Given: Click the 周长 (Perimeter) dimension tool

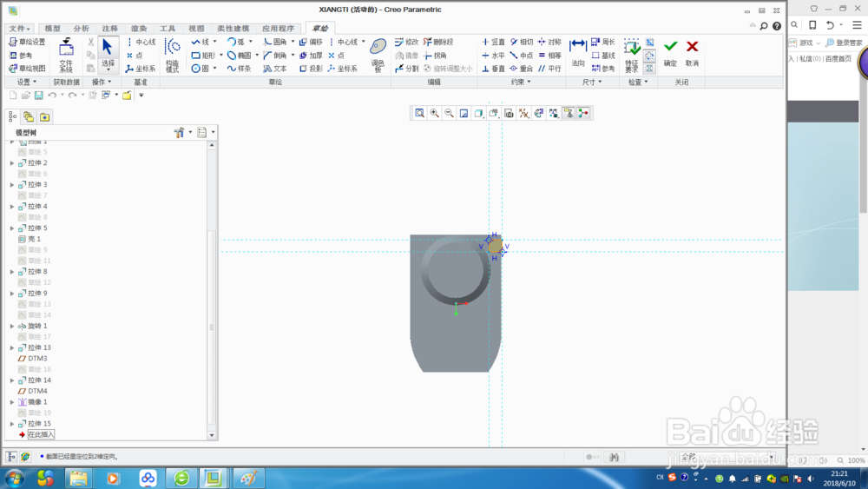Looking at the screenshot, I should click(x=603, y=42).
